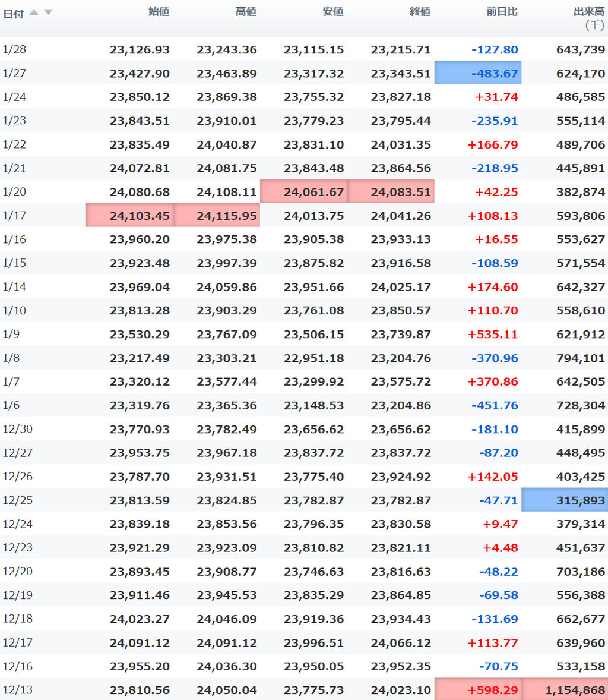
Task: Select the 1/28 date row
Action: pos(304,49)
